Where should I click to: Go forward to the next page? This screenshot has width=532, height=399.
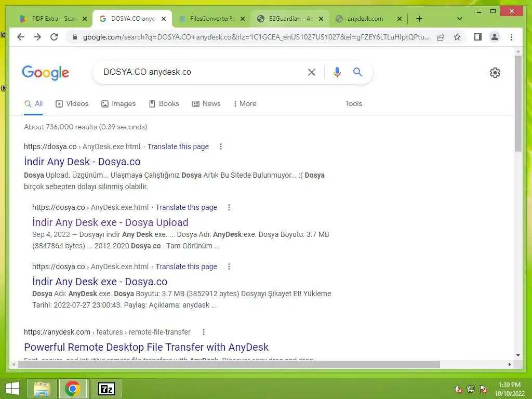[x=37, y=37]
